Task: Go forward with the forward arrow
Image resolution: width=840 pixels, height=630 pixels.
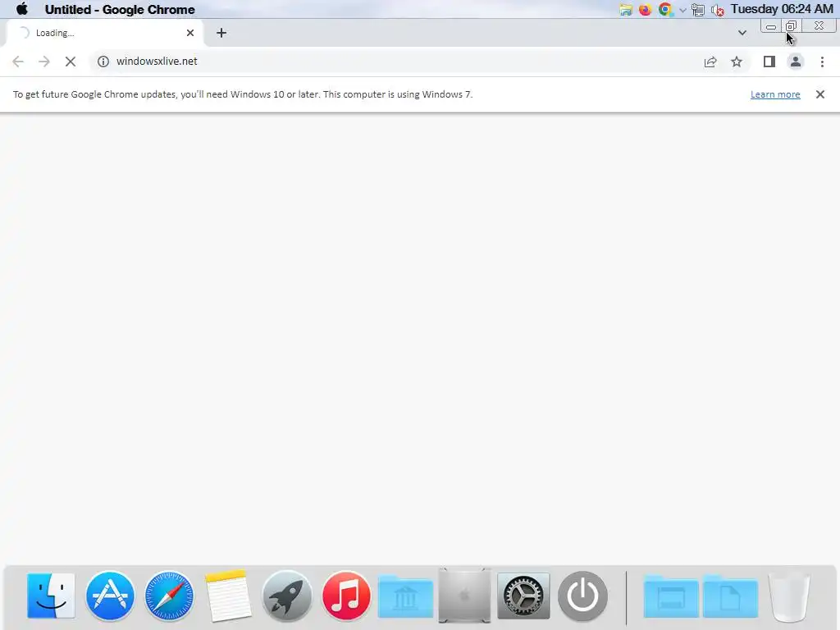Action: click(x=44, y=61)
